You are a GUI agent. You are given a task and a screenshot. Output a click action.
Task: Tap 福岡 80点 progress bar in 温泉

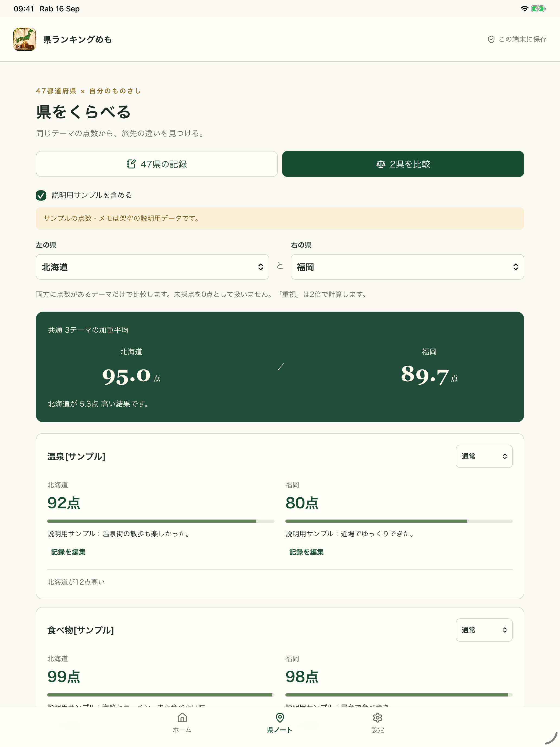coord(399,521)
